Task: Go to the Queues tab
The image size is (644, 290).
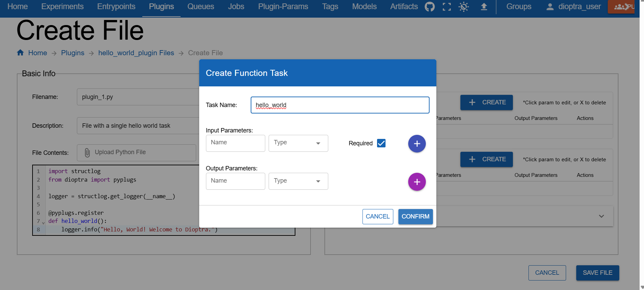Action: [201, 7]
